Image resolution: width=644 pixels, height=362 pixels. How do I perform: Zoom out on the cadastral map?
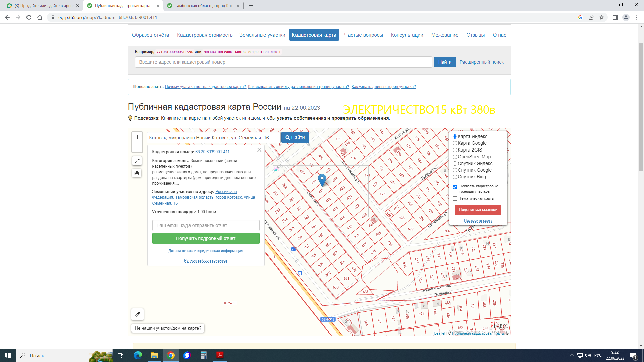pyautogui.click(x=137, y=147)
